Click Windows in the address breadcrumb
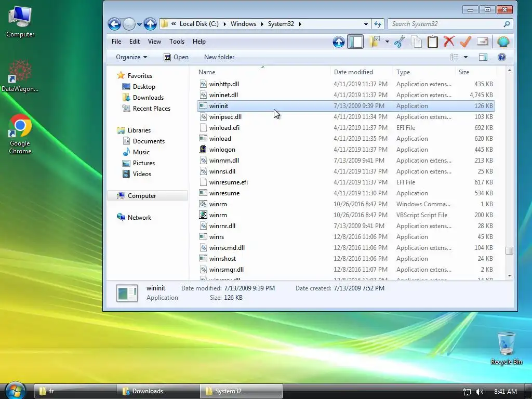The height and width of the screenshot is (399, 532). (243, 24)
